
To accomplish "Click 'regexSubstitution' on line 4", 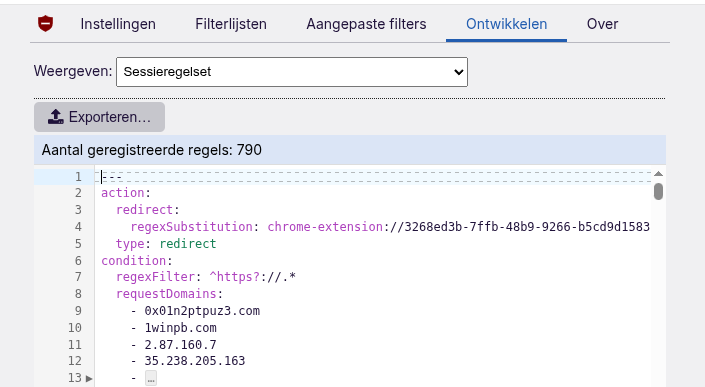I will (192, 227).
